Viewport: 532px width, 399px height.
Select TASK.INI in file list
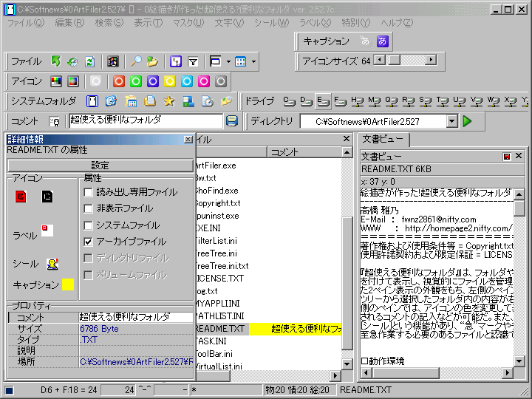211,341
